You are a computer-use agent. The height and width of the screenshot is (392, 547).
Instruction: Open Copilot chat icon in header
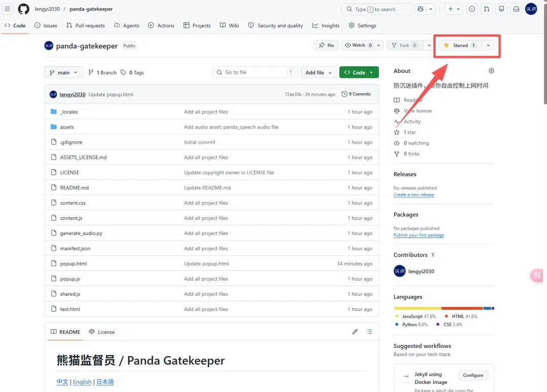coord(420,9)
